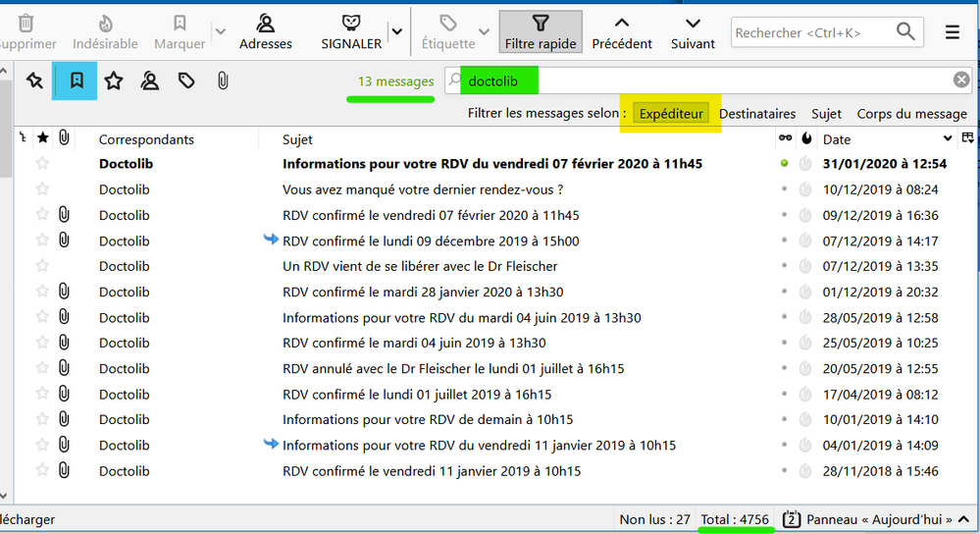Open 'RDV confirmé le vendredi 11 janvier 2019'
The width and height of the screenshot is (980, 534).
click(432, 471)
